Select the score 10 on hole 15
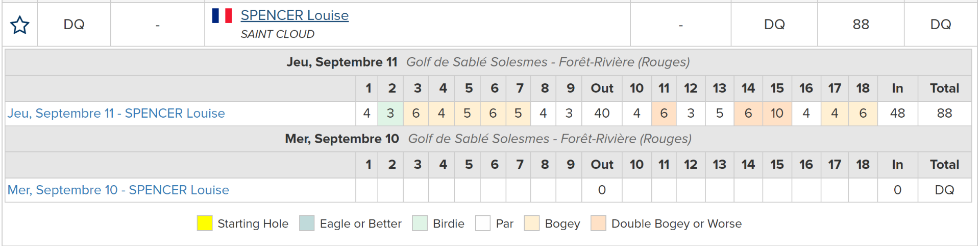 (x=777, y=114)
